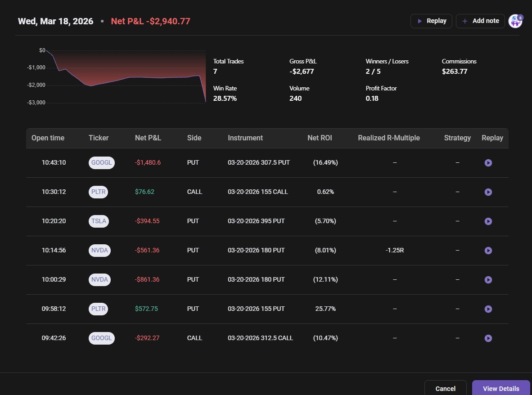The image size is (532, 395).
Task: Open View Details
Action: (501, 388)
